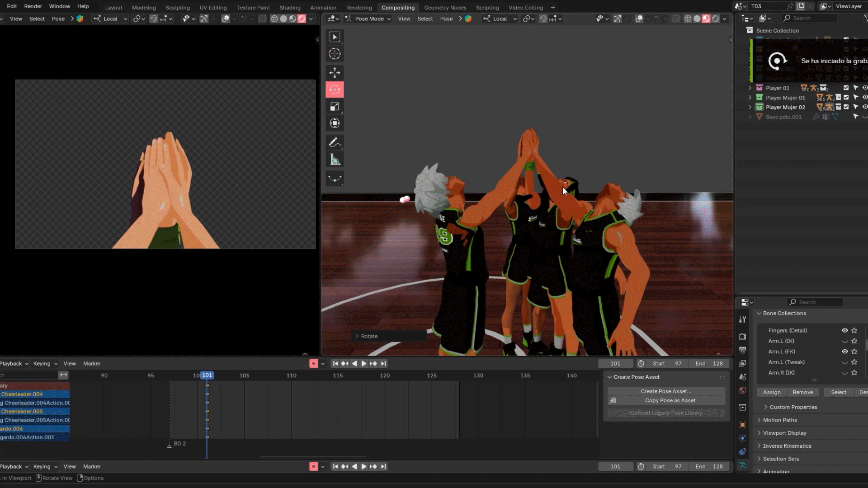Viewport: 868px width, 488px height.
Task: Toggle Player 01 collection exclude checkbox
Action: 846,88
